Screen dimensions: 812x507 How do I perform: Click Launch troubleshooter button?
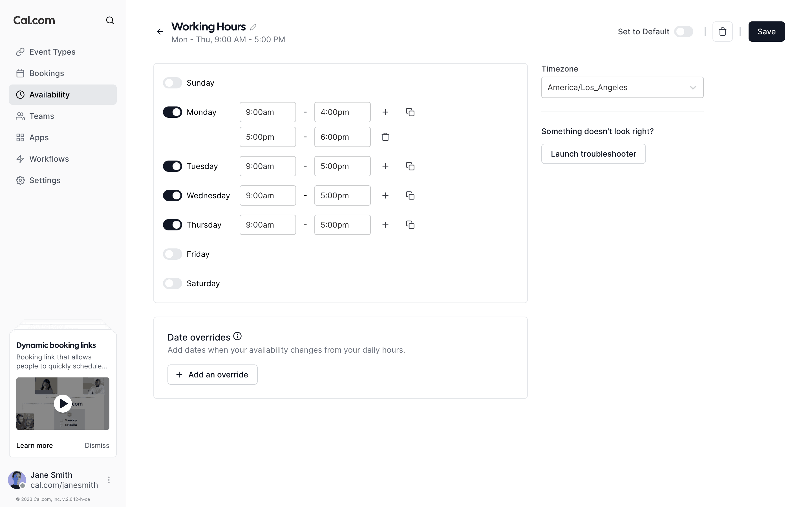pos(593,154)
